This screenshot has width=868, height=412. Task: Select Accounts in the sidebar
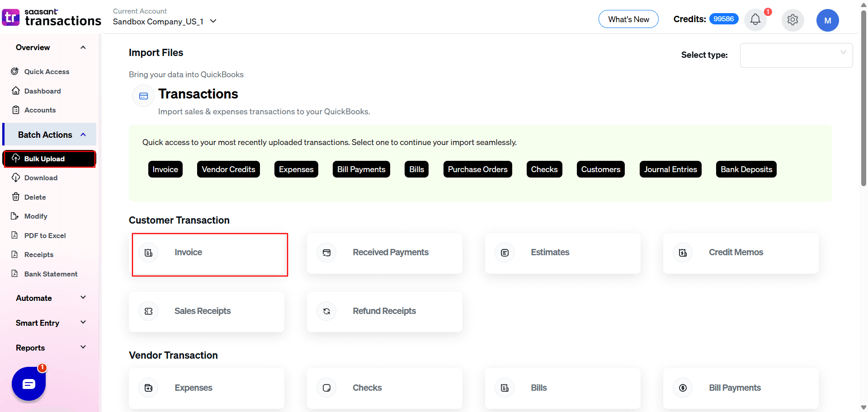pyautogui.click(x=40, y=110)
